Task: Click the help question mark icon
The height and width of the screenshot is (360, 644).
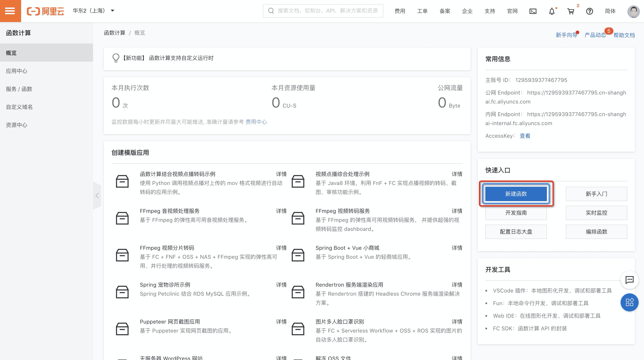Action: pos(589,11)
